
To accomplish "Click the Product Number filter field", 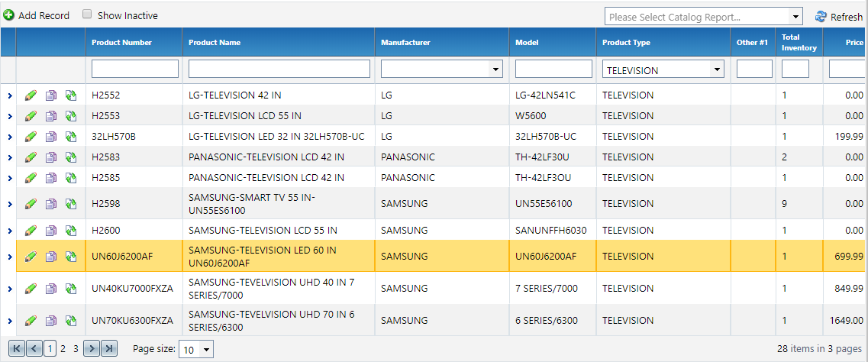I will [x=135, y=69].
